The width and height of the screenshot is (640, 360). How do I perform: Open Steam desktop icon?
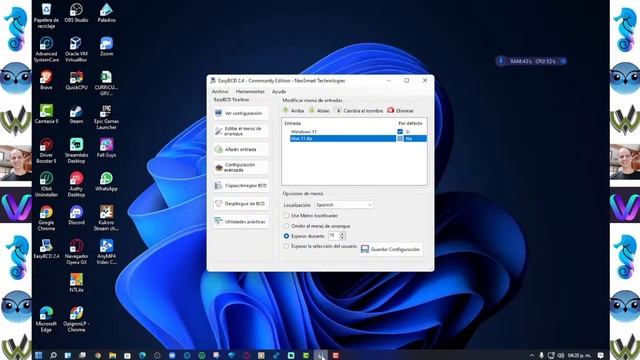coord(76,114)
